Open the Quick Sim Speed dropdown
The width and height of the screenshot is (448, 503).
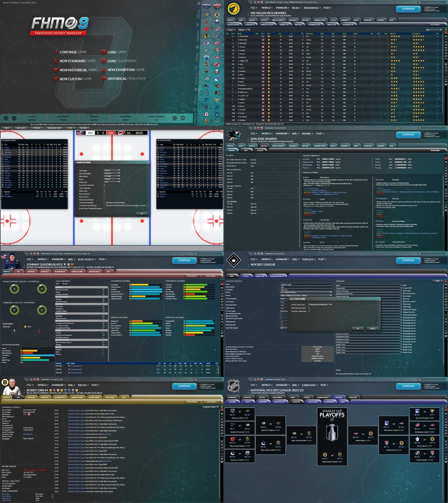coord(112,173)
